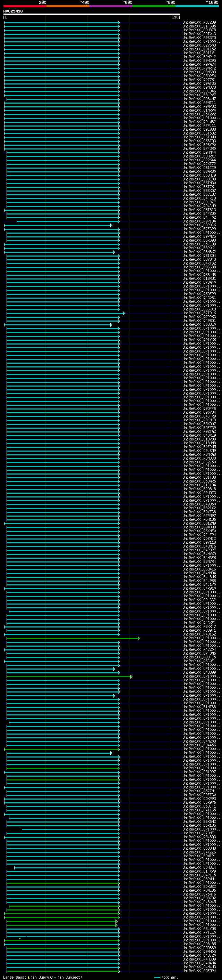The height and width of the screenshot is (980, 222).
Task: Select label UniRef100_B0DUL0
Action: click(199, 324)
